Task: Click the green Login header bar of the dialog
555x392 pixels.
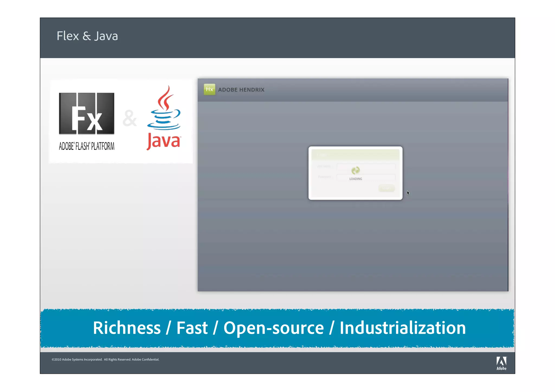Action: coord(355,155)
